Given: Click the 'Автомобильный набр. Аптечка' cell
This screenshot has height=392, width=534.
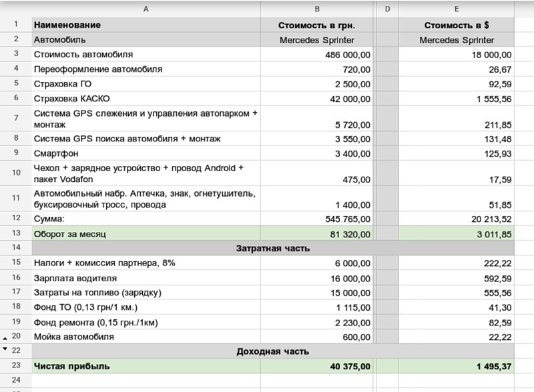Looking at the screenshot, I should click(x=146, y=199).
